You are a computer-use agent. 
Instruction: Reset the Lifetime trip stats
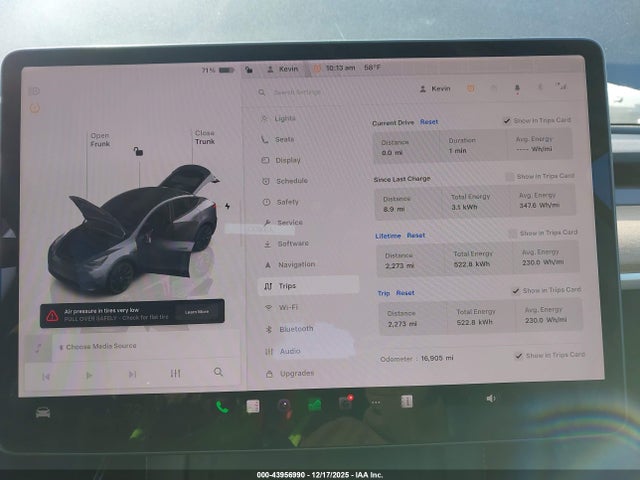[416, 236]
